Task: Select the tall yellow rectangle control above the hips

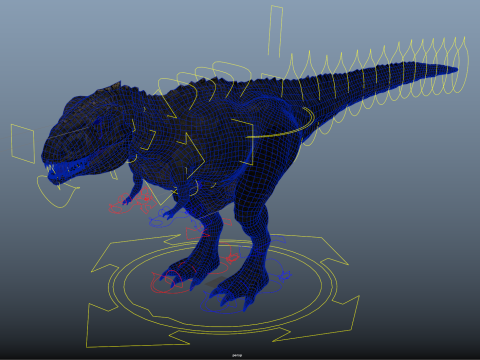Action: (x=276, y=31)
